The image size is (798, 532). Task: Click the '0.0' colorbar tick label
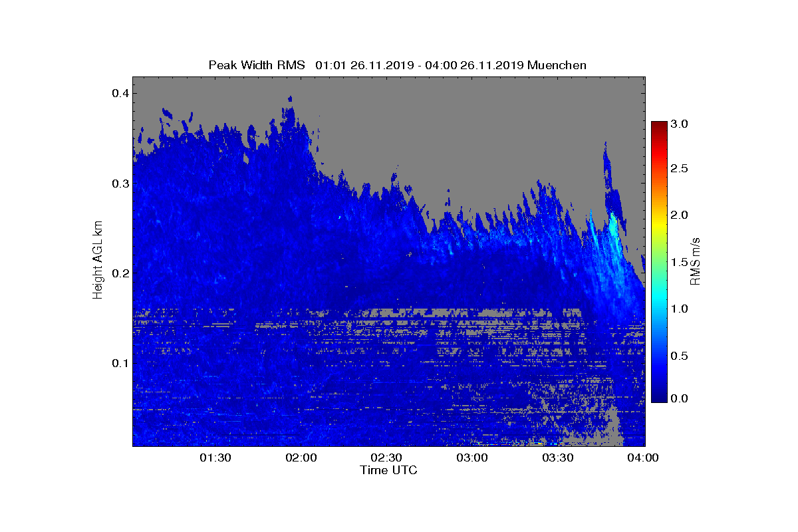[x=679, y=398]
